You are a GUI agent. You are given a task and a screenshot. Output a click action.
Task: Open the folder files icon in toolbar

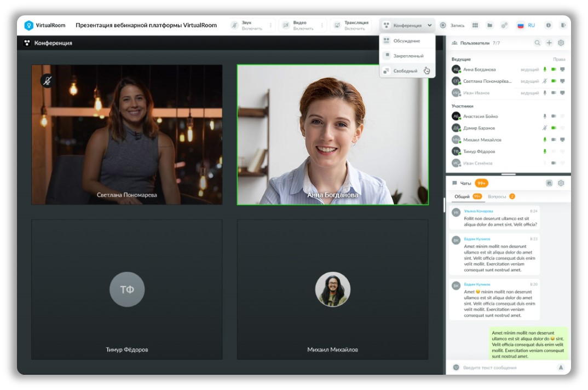[489, 25]
